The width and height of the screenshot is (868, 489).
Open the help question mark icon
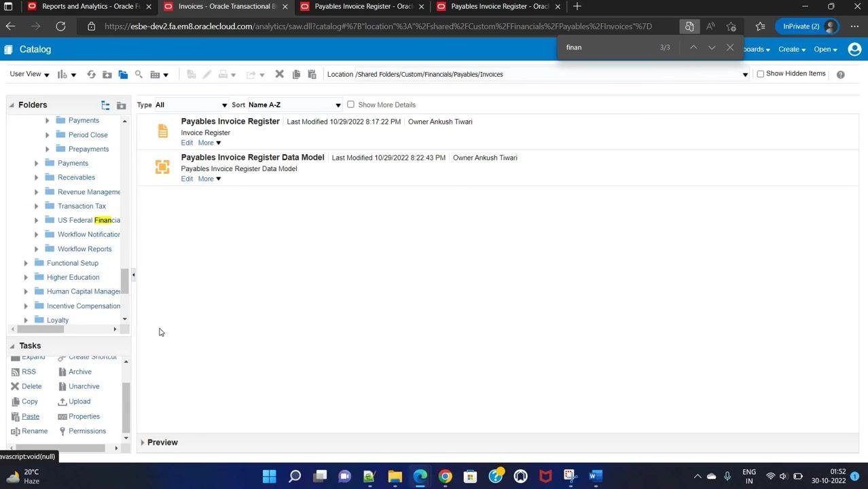click(x=841, y=74)
